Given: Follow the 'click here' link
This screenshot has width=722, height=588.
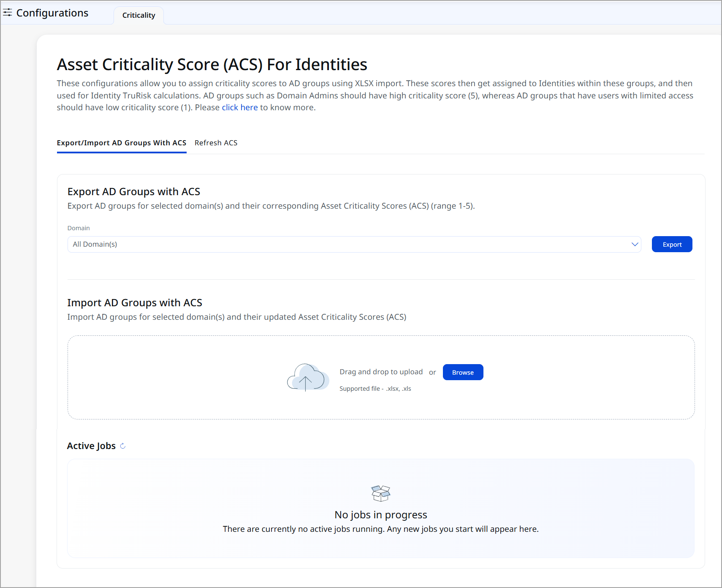Looking at the screenshot, I should point(240,107).
